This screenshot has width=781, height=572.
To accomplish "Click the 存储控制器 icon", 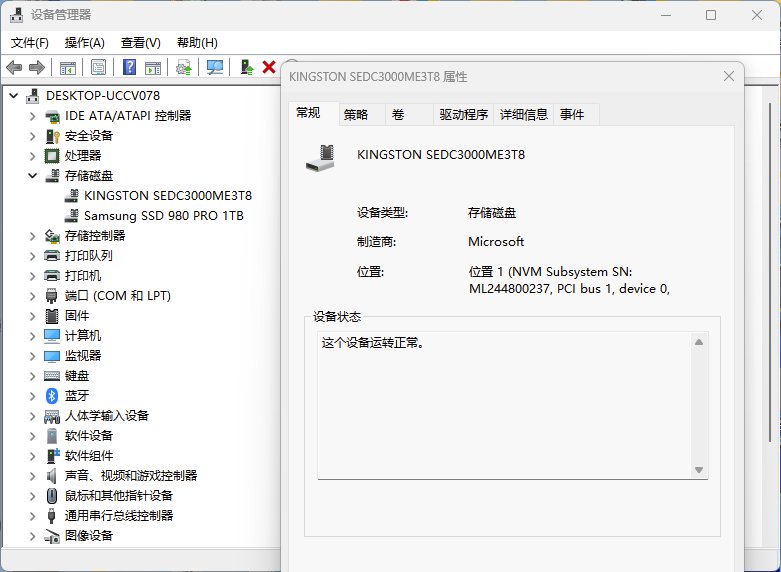I will click(52, 236).
